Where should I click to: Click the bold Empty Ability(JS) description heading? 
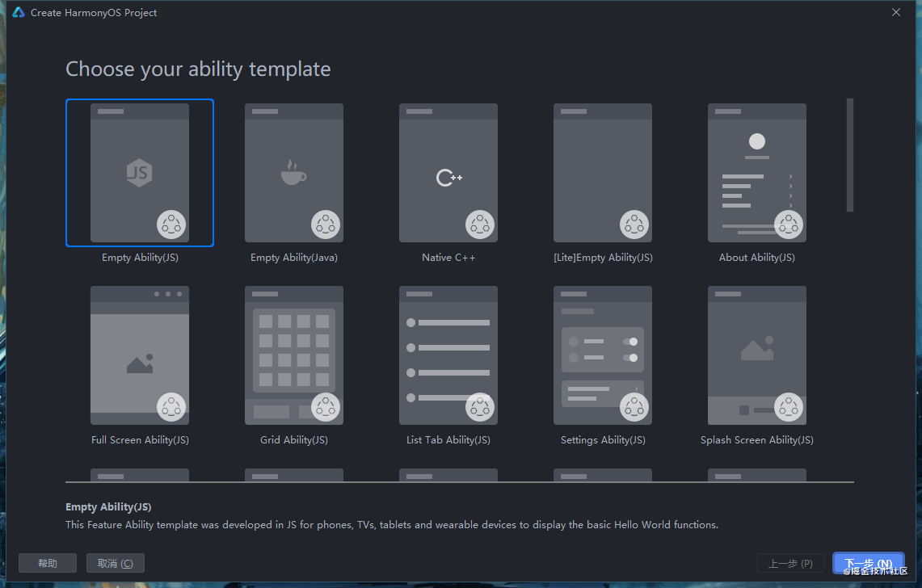(108, 507)
